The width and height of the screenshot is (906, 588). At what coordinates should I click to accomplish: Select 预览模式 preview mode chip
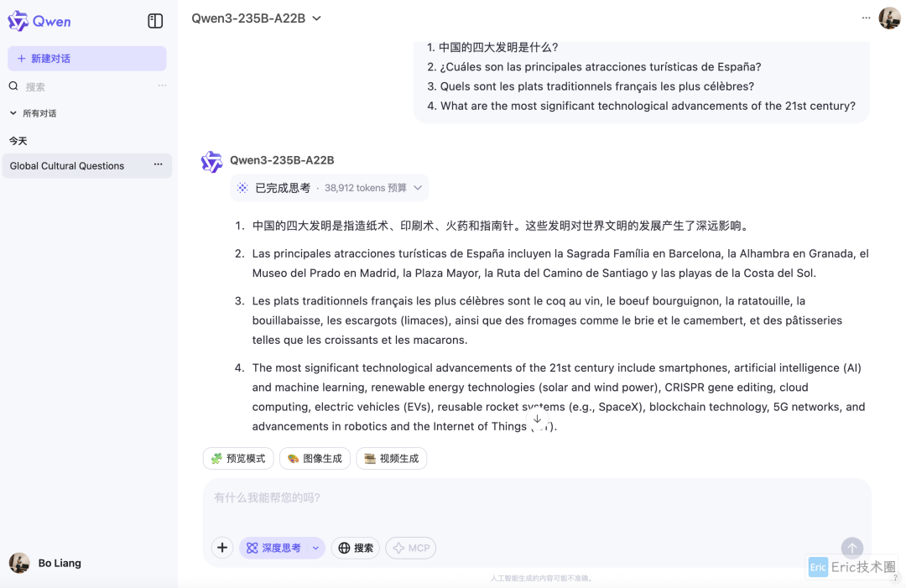point(238,458)
